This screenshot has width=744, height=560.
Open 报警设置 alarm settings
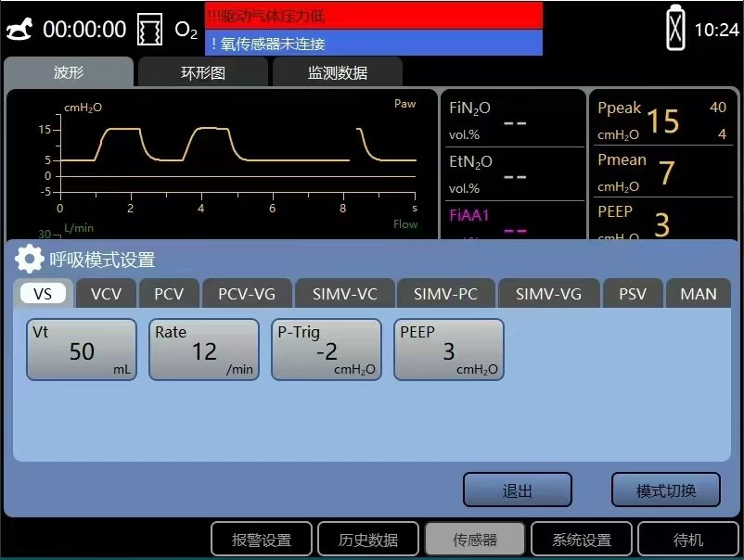tap(262, 540)
